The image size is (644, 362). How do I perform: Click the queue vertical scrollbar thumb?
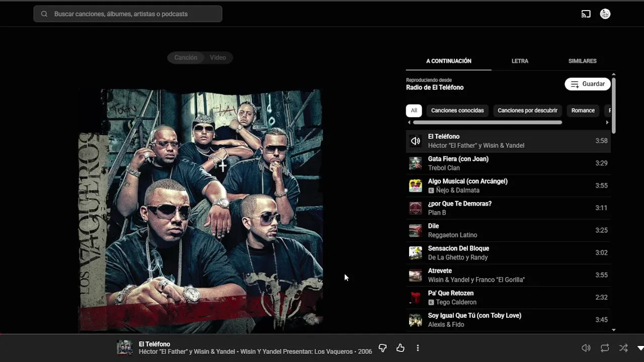pyautogui.click(x=614, y=105)
